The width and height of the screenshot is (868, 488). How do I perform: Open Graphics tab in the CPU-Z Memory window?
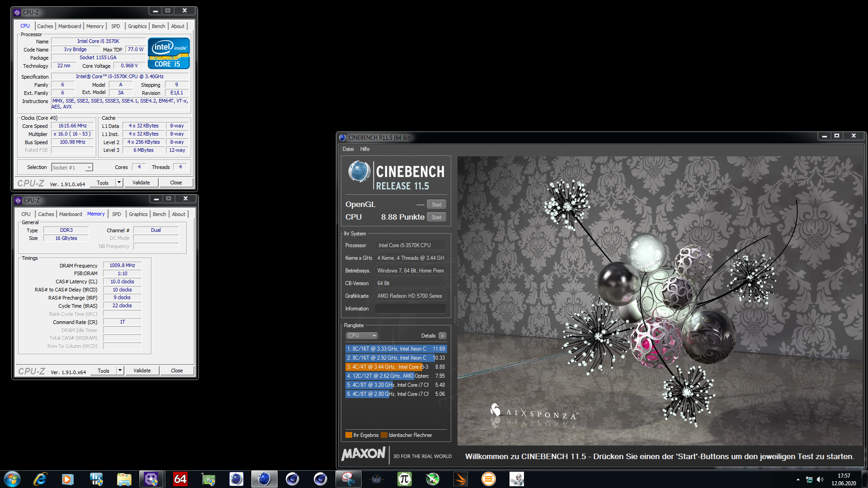[x=138, y=214]
